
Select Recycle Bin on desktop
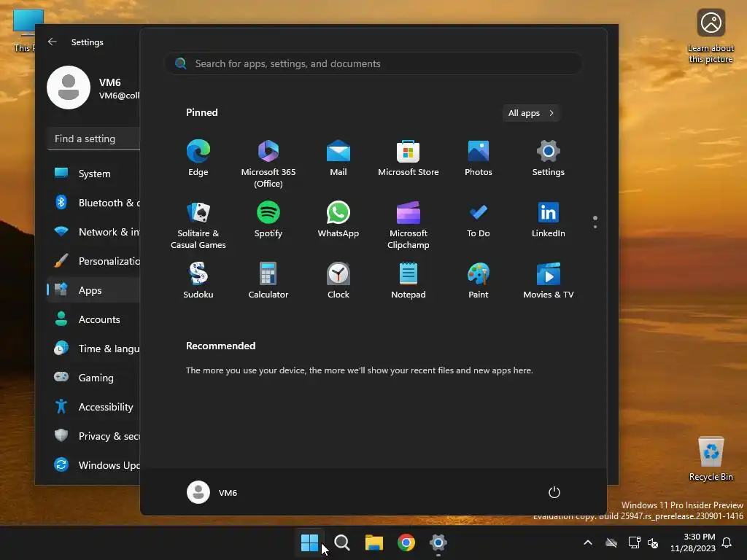tap(711, 459)
